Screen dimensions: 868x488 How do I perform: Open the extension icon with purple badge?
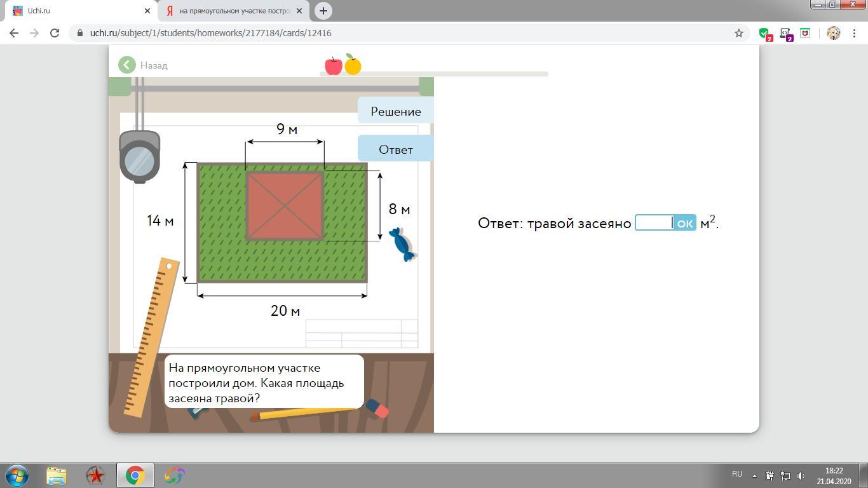click(x=785, y=34)
